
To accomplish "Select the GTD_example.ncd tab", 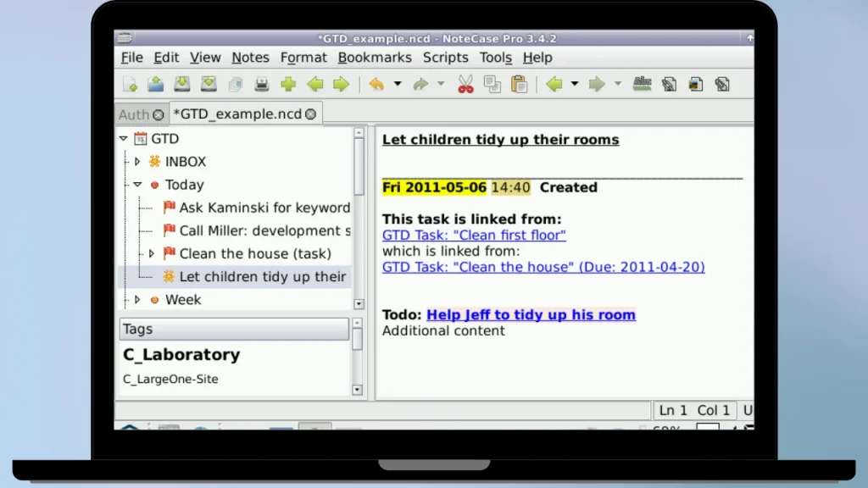I will (237, 114).
